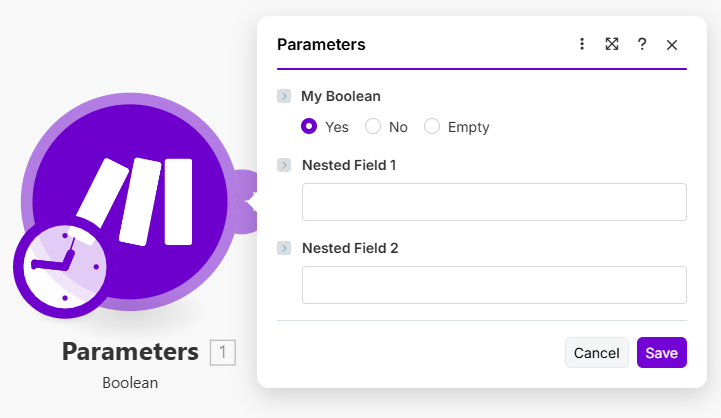The image size is (721, 418).
Task: Open the schedule clock icon on the module
Action: coord(62,268)
